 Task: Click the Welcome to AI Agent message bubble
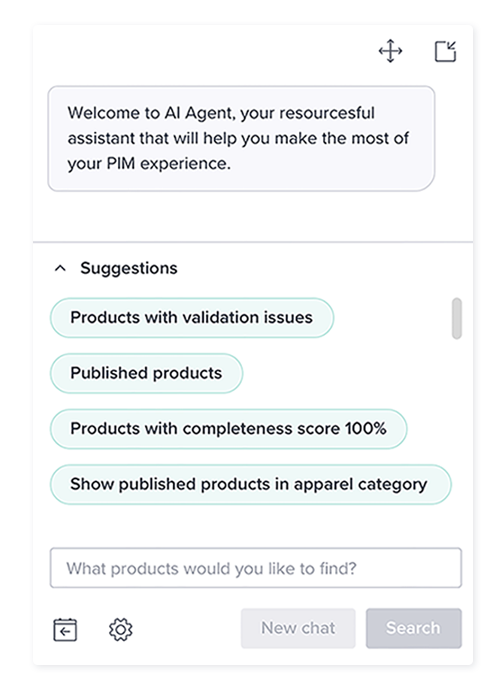pyautogui.click(x=241, y=139)
